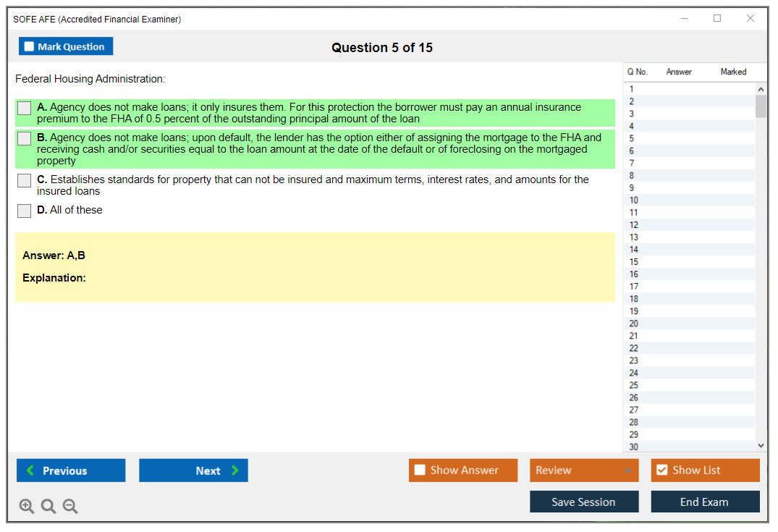Viewport: 778px width, 532px height.
Task: Click the Marked column header
Action: click(733, 72)
